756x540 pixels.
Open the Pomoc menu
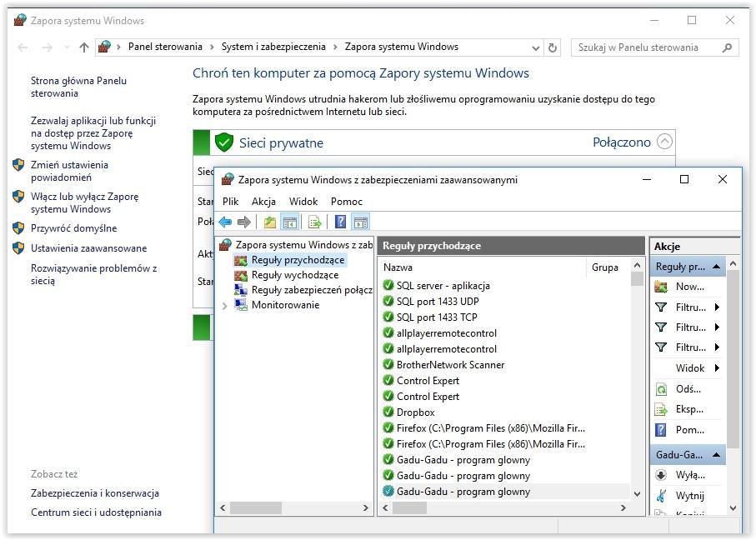pyautogui.click(x=346, y=202)
